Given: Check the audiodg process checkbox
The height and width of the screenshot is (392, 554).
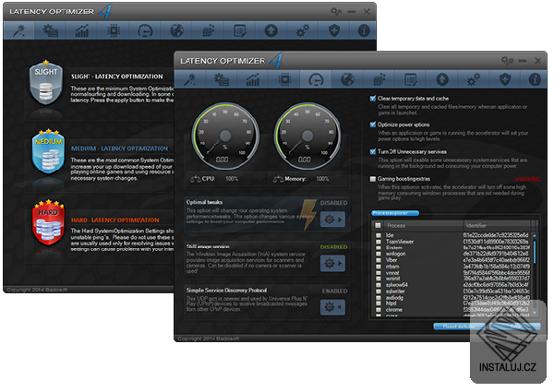Looking at the screenshot, I should pyautogui.click(x=379, y=297).
